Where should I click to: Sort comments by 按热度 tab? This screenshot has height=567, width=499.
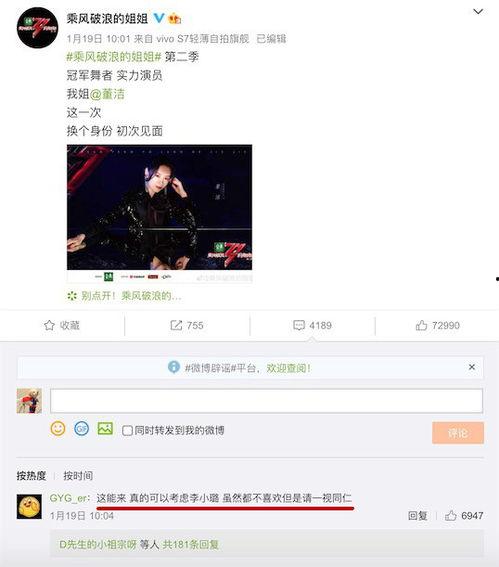[31, 476]
